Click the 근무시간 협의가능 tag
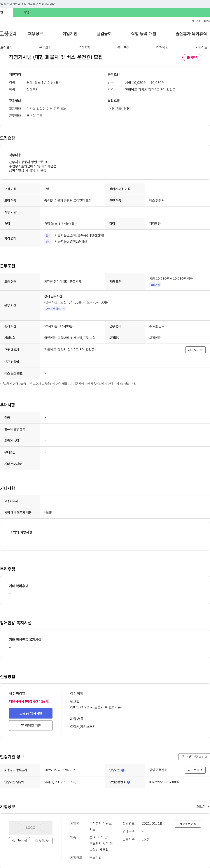This screenshot has width=210, height=868. point(55,309)
